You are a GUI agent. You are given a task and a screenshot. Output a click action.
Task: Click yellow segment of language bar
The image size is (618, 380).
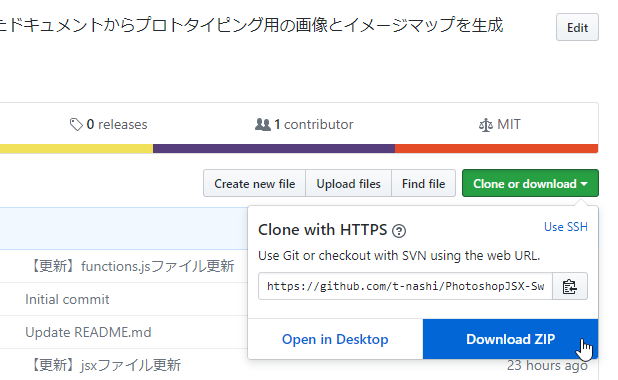(76, 148)
